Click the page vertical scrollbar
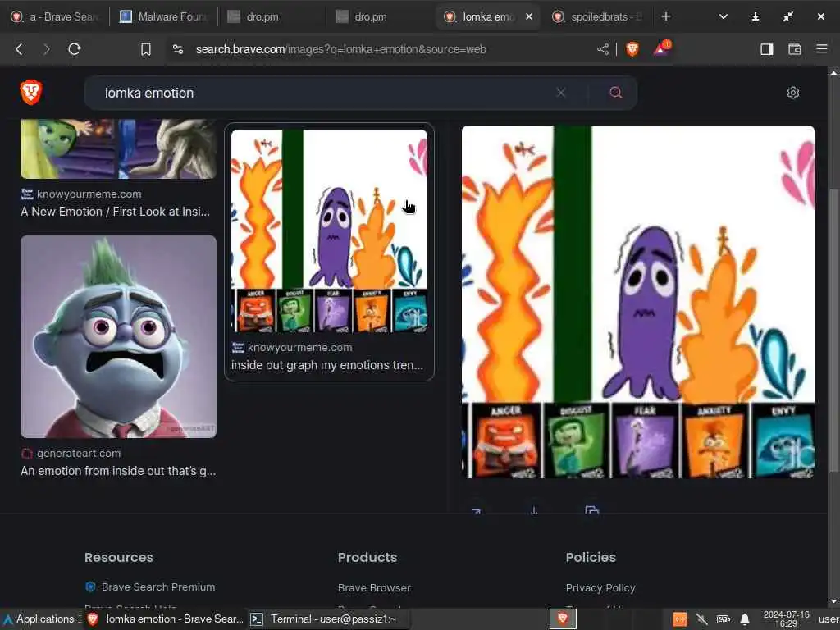Viewport: 840px width, 630px height. [833, 331]
